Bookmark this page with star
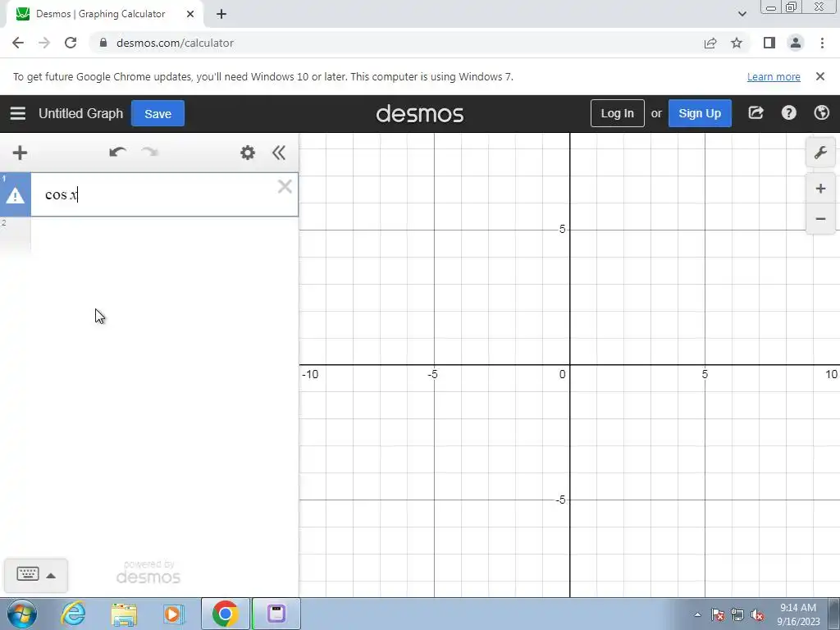The image size is (840, 630). pyautogui.click(x=737, y=43)
